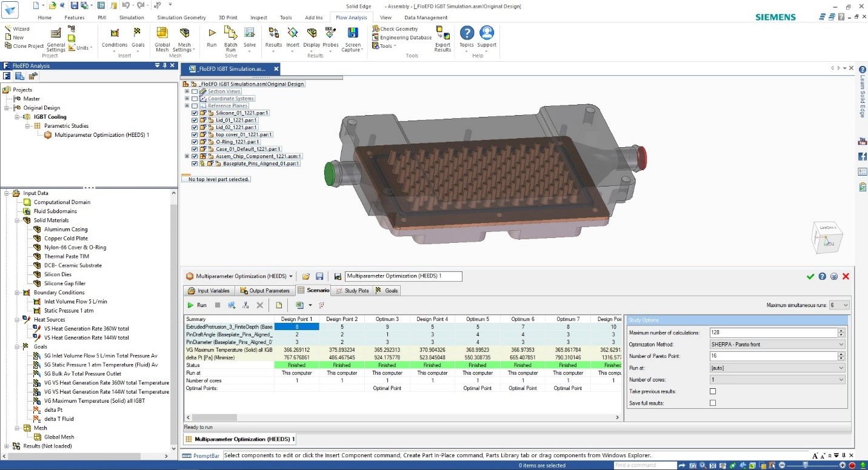Collapse the Boundary Conditions tree node
This screenshot has height=470, width=868.
(17, 293)
